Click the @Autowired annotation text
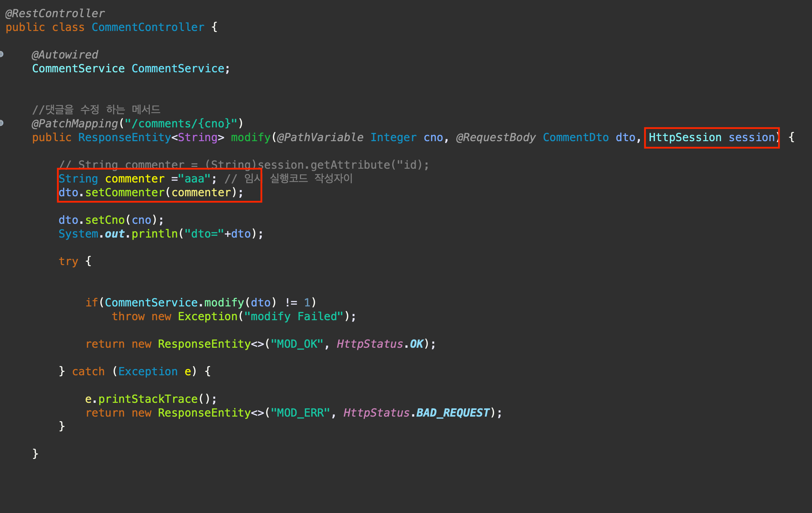This screenshot has height=513, width=812. tap(65, 55)
